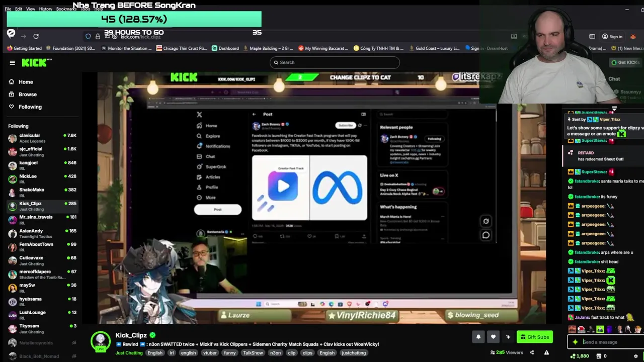Image resolution: width=644 pixels, height=362 pixels.
Task: Click the Gift Subs button
Action: pos(534,337)
